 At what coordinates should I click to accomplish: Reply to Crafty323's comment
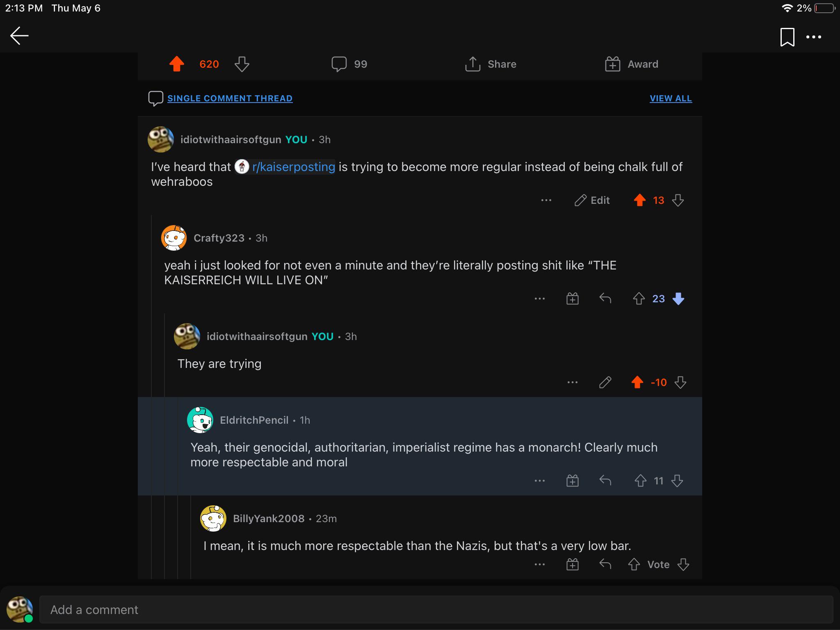click(605, 299)
